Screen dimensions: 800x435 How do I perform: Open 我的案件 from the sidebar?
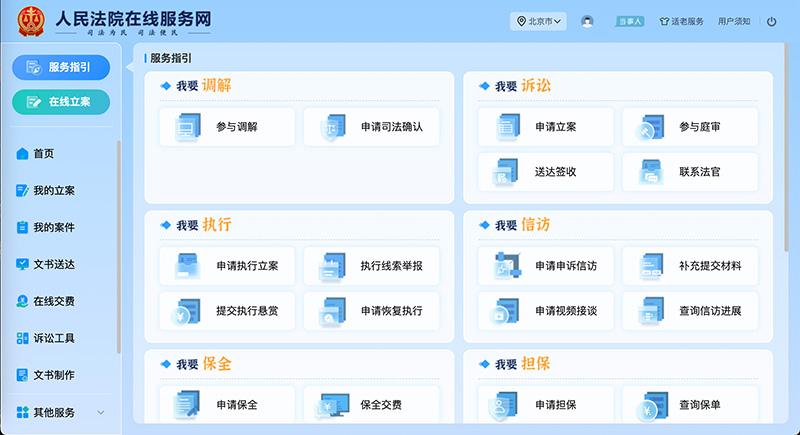(x=53, y=228)
